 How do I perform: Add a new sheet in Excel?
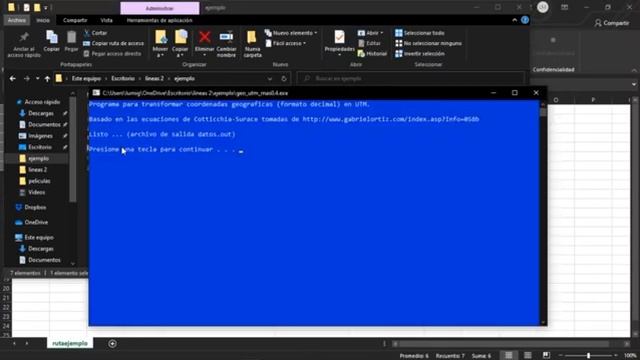click(112, 344)
